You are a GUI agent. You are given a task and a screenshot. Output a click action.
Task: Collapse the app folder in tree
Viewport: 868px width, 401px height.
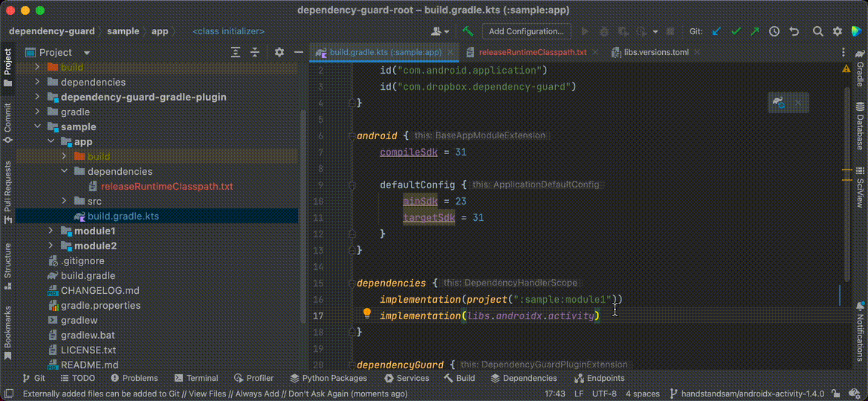[x=51, y=142]
